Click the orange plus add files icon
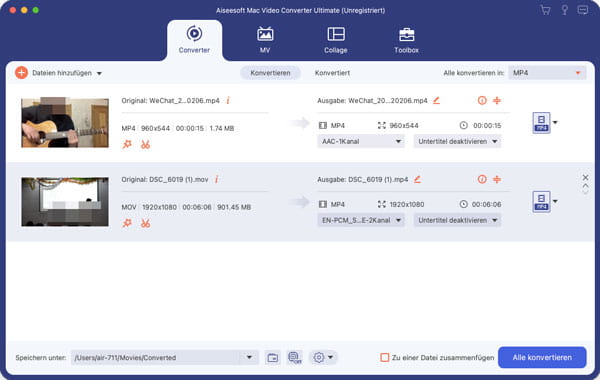 21,73
